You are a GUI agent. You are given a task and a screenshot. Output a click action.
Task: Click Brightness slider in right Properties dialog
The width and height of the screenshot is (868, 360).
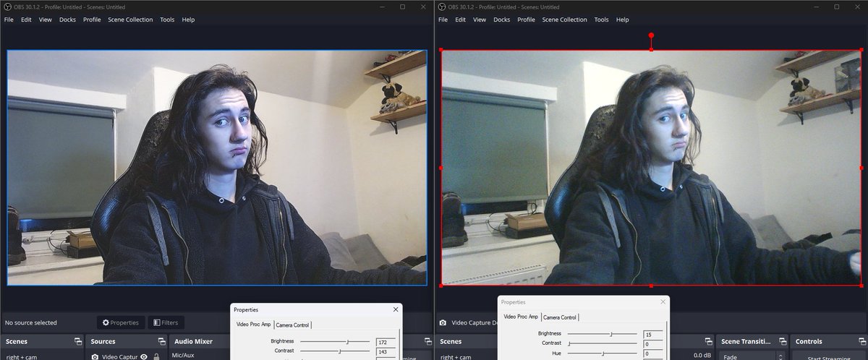603,334
